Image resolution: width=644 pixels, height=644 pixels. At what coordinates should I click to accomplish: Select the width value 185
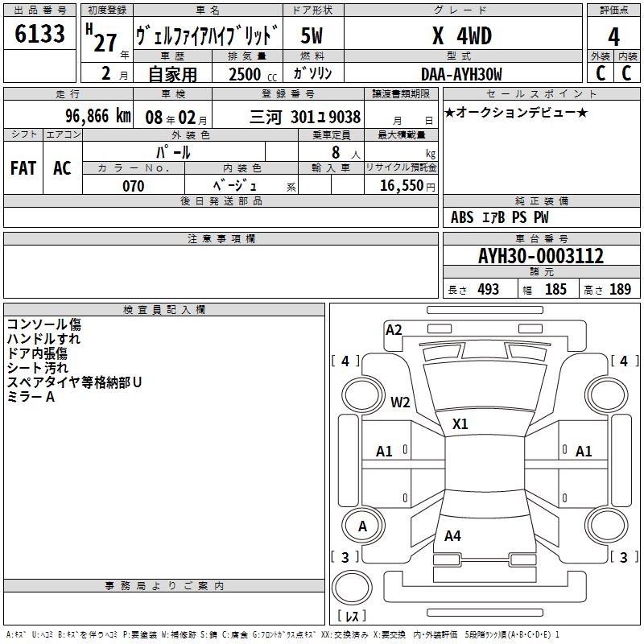click(555, 290)
